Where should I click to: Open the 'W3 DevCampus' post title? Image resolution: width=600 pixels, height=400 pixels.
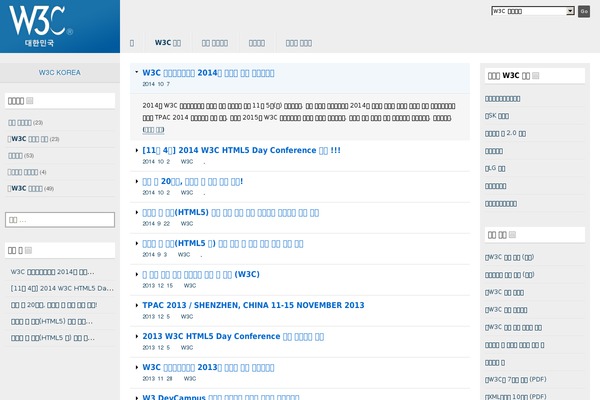tap(221, 397)
